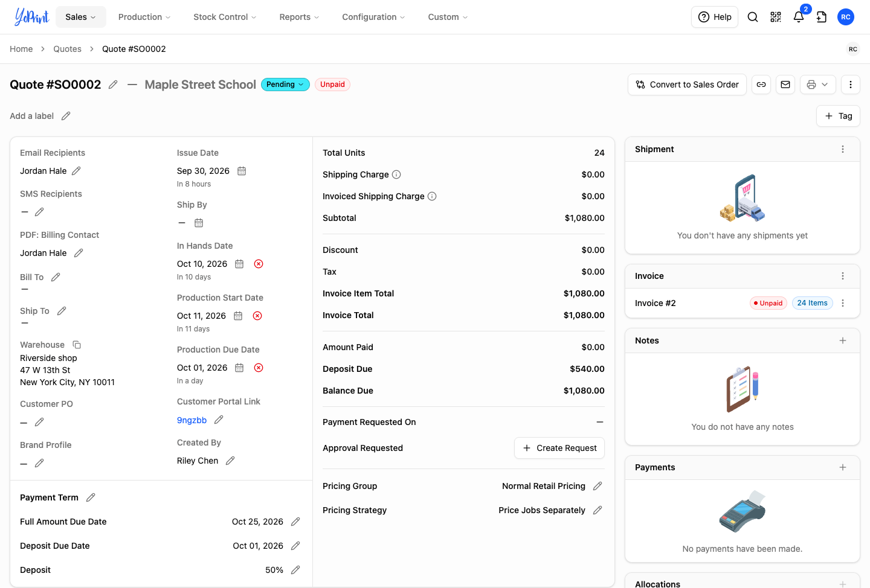Go to Quotes in the breadcrumb
The image size is (870, 588).
click(x=67, y=49)
